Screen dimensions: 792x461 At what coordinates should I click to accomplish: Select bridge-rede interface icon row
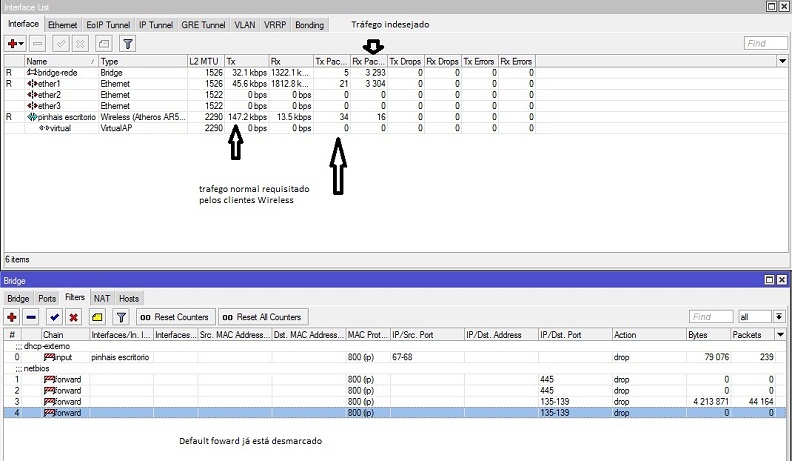click(x=32, y=73)
